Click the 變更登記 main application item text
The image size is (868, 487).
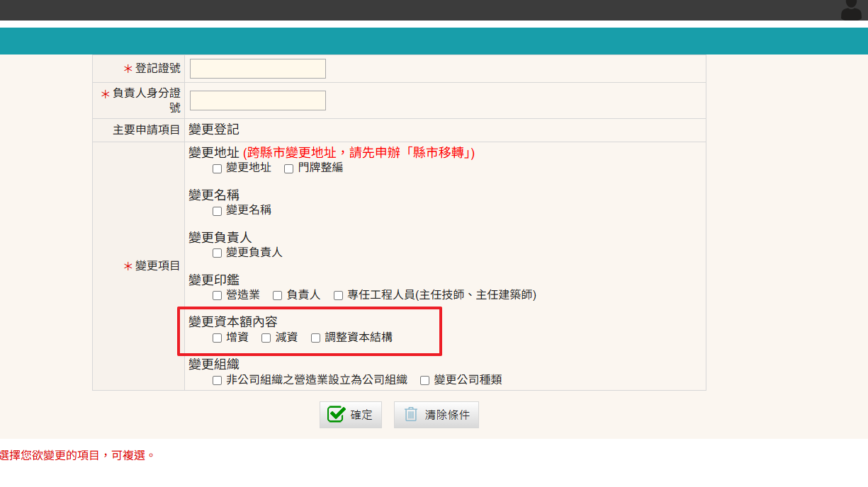click(214, 130)
